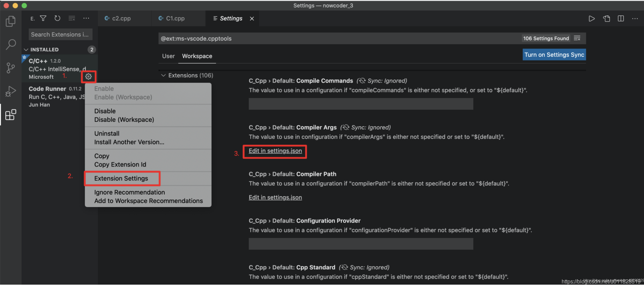The height and width of the screenshot is (288, 644).
Task: Choose Ignore Recommendation menu item
Action: (x=129, y=192)
